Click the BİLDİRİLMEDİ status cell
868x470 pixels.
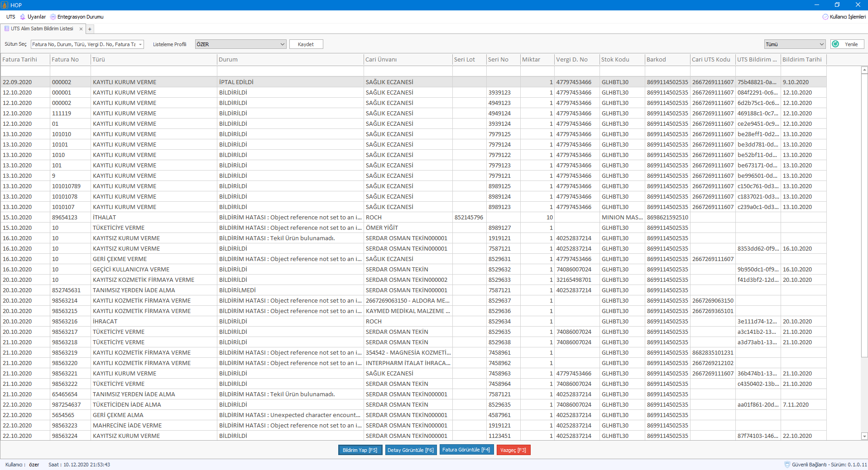290,290
